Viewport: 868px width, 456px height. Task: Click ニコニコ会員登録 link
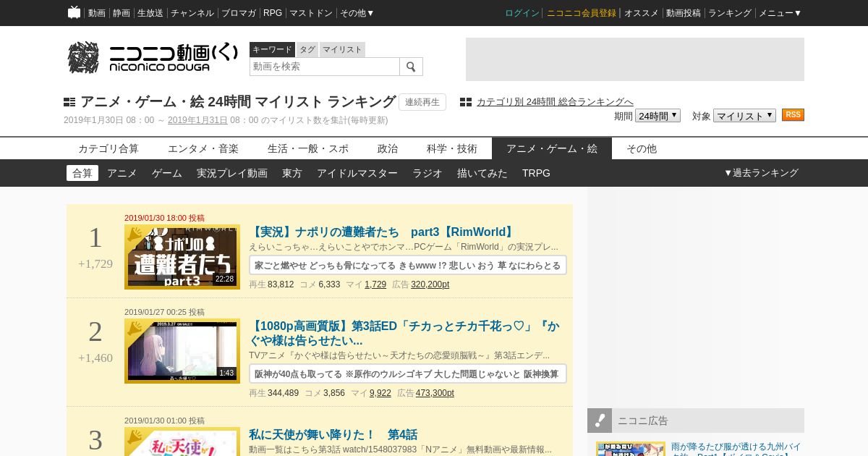[582, 13]
